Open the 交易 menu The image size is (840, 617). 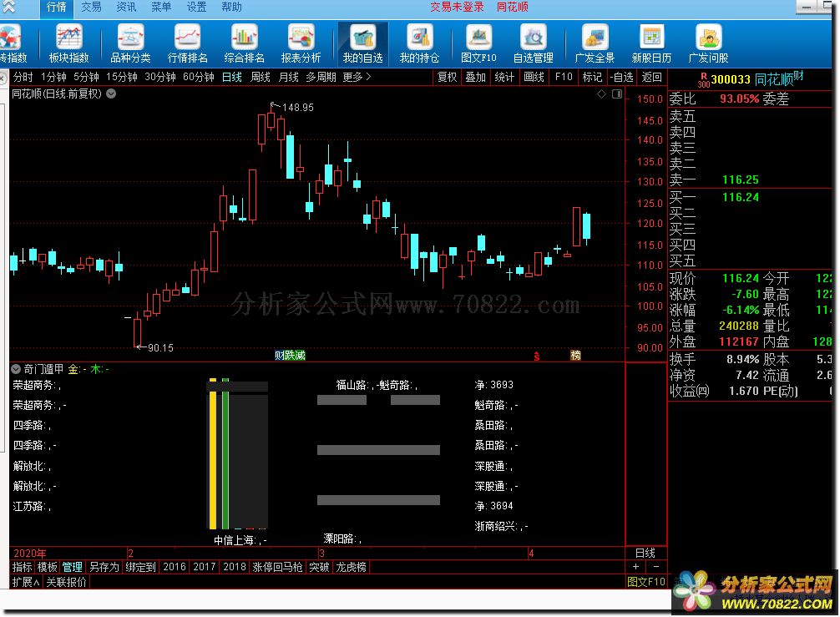coord(91,7)
